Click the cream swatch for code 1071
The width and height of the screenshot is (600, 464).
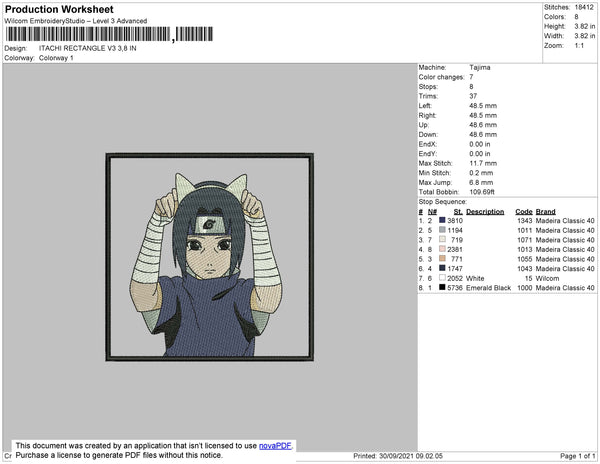click(x=442, y=239)
